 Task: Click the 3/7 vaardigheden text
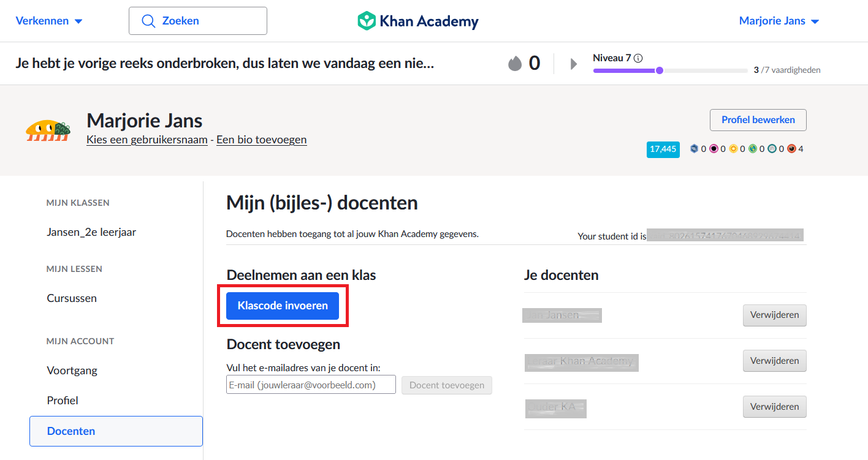point(787,70)
